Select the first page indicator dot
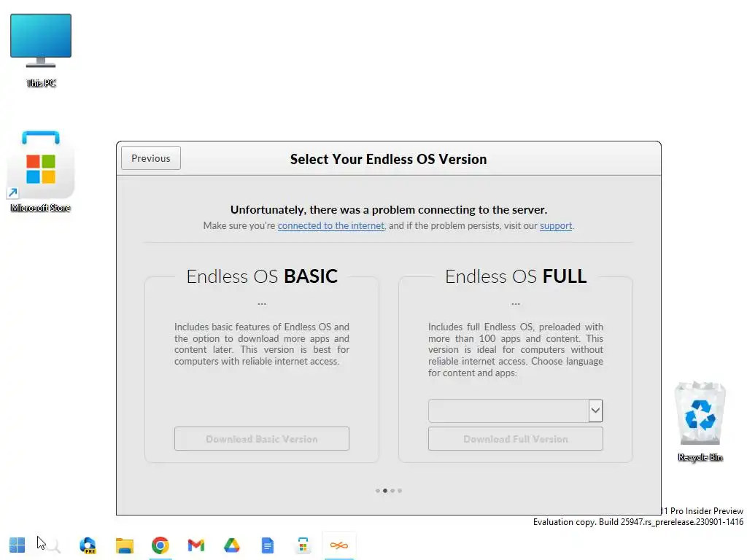Viewport: 747px width, 560px height. pos(378,491)
